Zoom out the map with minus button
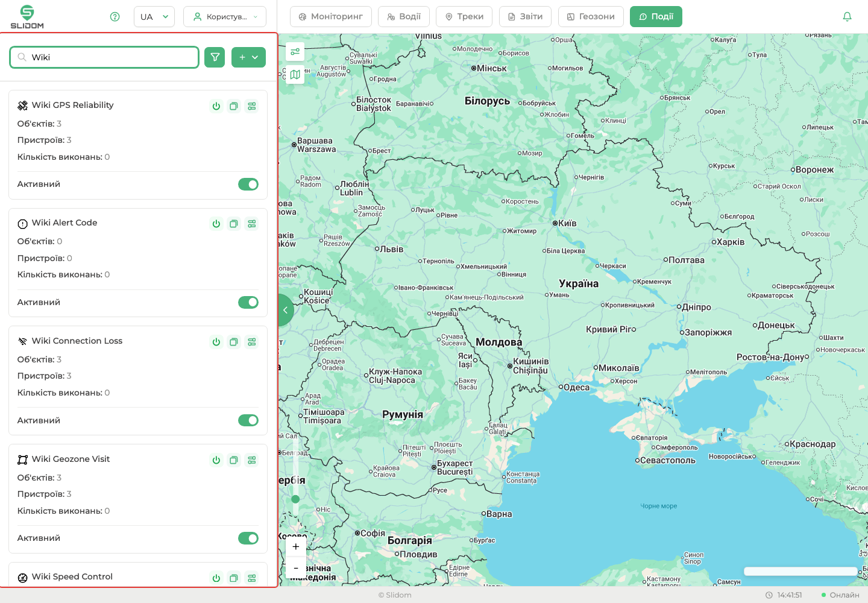Image resolution: width=868 pixels, height=603 pixels. pos(295,567)
